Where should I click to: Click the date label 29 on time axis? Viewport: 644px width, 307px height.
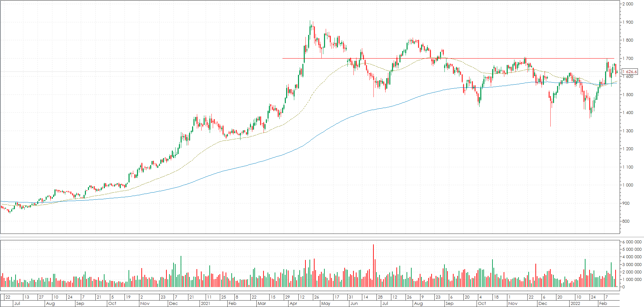[x=287, y=297]
